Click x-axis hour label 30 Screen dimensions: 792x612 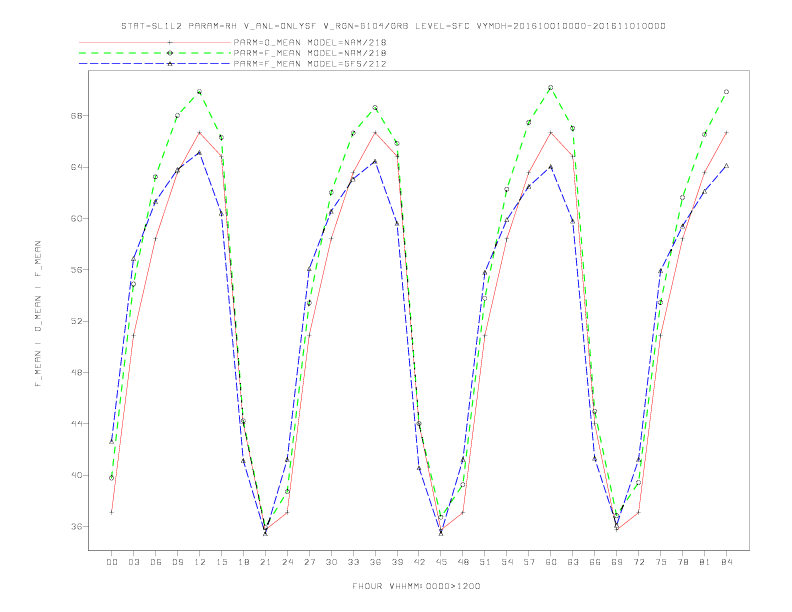tap(331, 562)
